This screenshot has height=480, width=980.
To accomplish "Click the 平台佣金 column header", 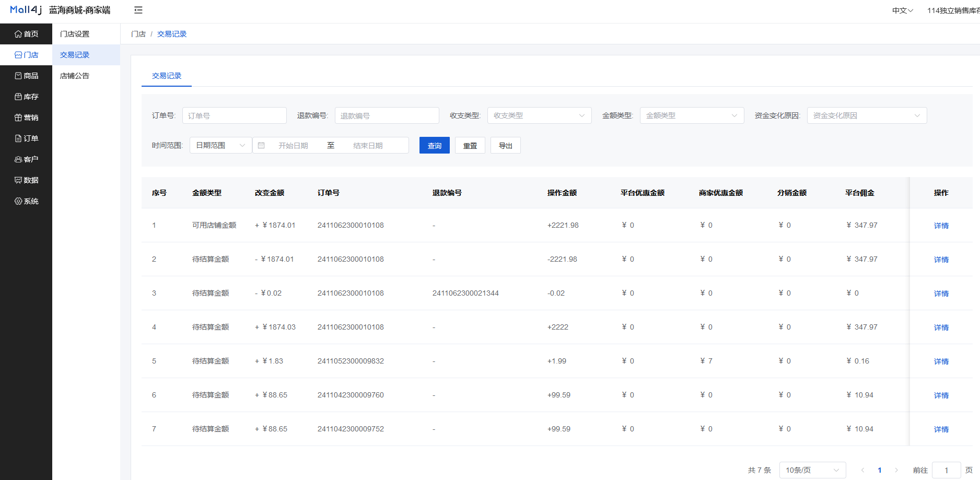I will pyautogui.click(x=860, y=193).
